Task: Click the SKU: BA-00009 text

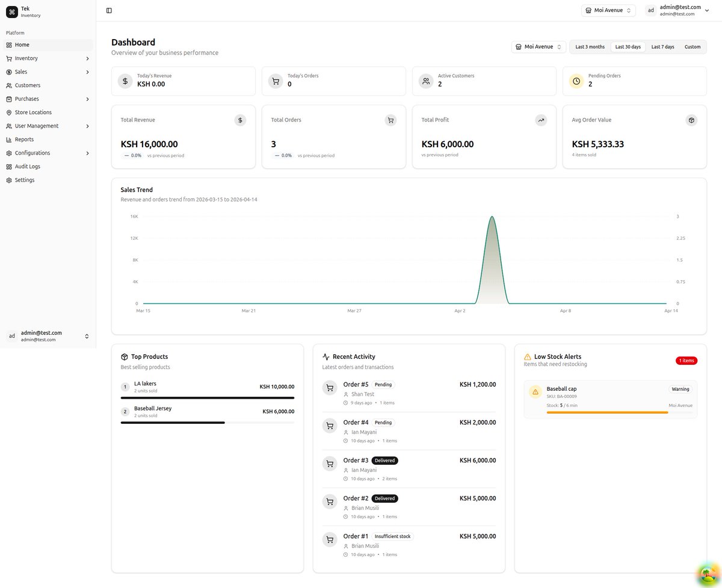Action: tap(562, 396)
